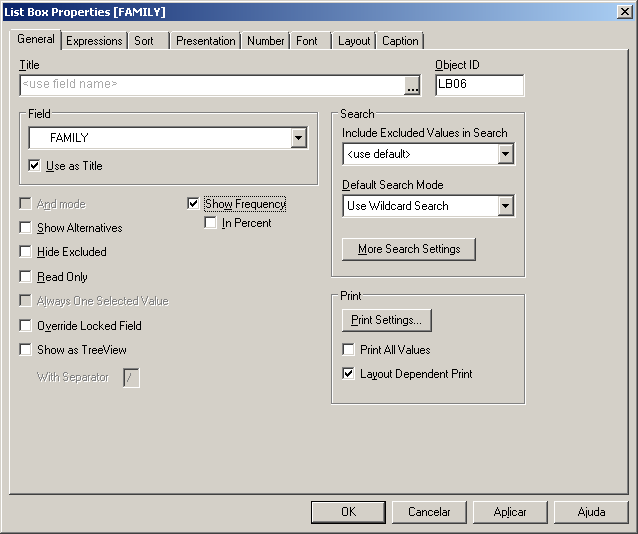Click the Title ellipsis browse button
The height and width of the screenshot is (534, 638).
tap(413, 87)
